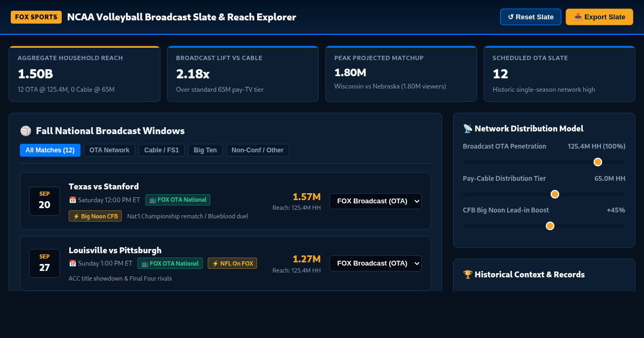This screenshot has width=644, height=338.
Task: Click the Export Slate button
Action: pos(599,17)
